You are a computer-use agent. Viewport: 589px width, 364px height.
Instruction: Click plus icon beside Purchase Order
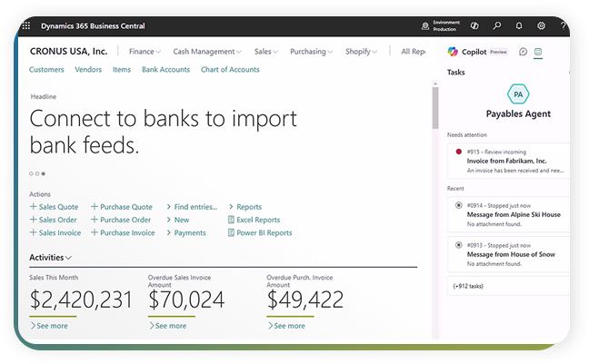coord(95,220)
